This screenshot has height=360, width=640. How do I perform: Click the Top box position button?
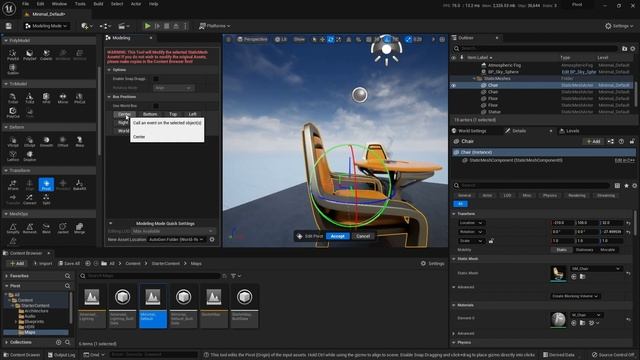click(x=173, y=114)
